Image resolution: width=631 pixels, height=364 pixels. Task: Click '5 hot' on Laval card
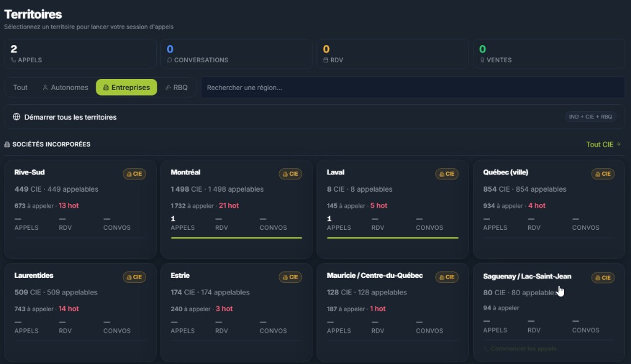379,206
